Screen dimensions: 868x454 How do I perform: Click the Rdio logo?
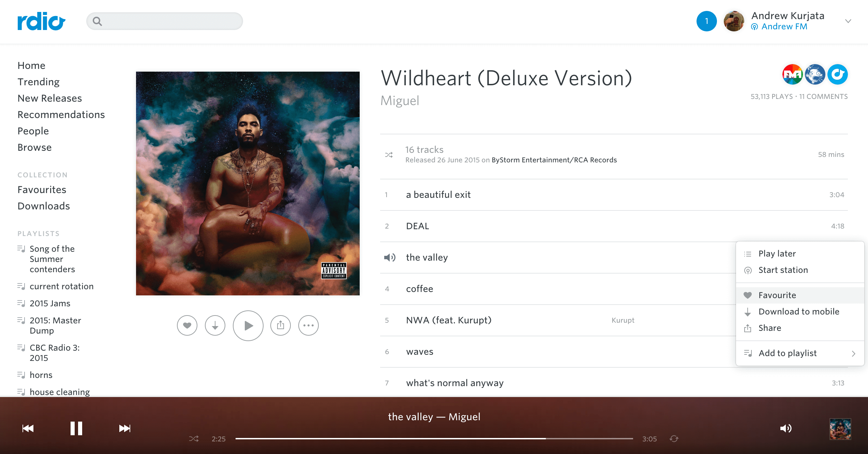(41, 21)
